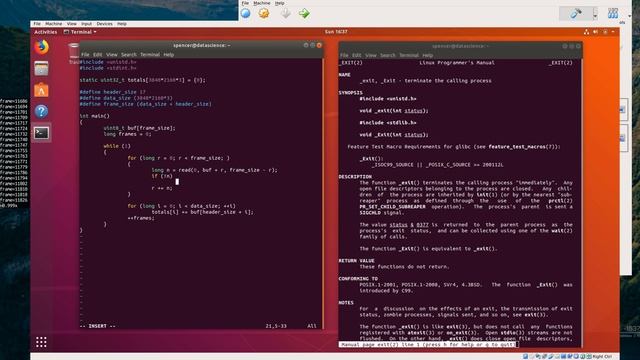Image resolution: width=640 pixels, height=360 pixels.
Task: Open File menu in VirtualBox Manager window
Action: (245, 3)
